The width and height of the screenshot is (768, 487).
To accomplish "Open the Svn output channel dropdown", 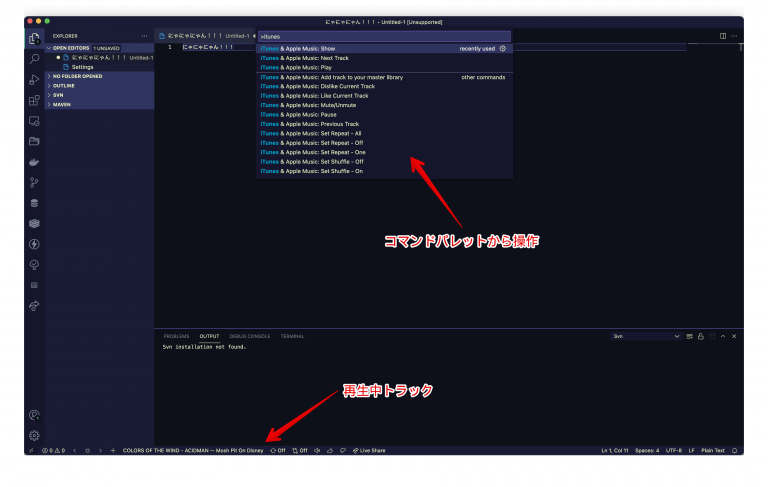I will [645, 336].
